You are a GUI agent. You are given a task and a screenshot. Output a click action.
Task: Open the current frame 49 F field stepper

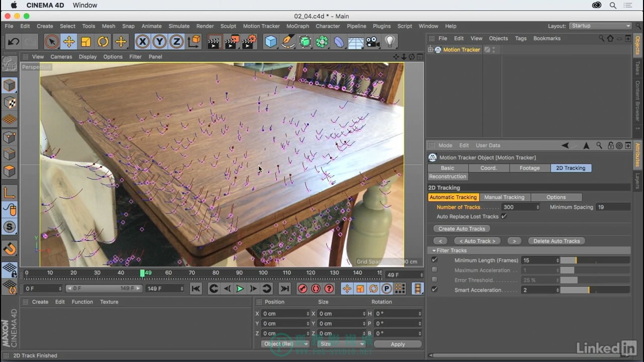point(421,275)
